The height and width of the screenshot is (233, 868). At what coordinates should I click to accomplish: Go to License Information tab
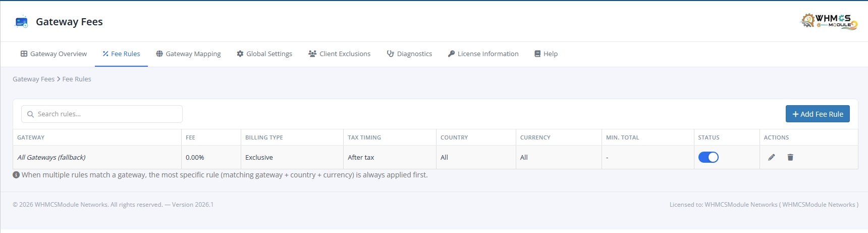point(483,54)
